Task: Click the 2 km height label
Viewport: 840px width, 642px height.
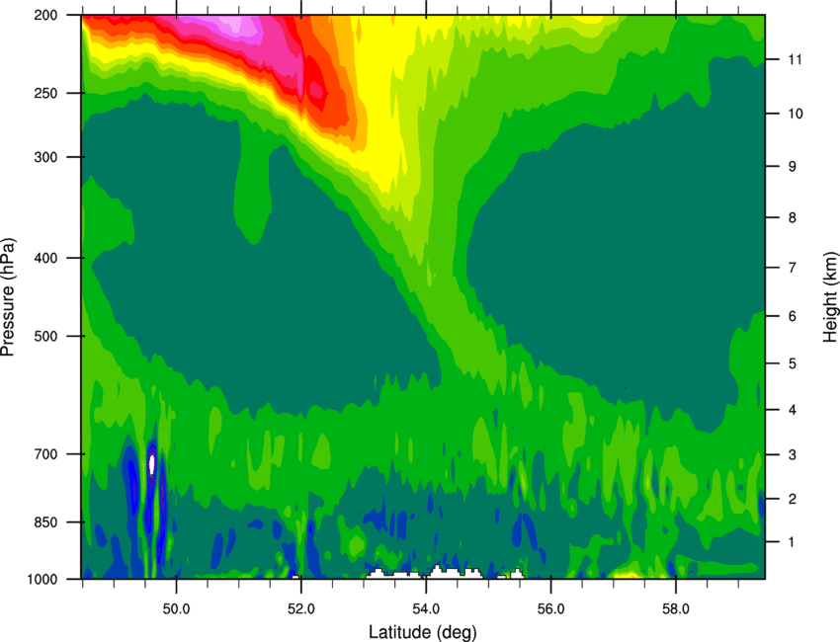Action: [x=792, y=499]
